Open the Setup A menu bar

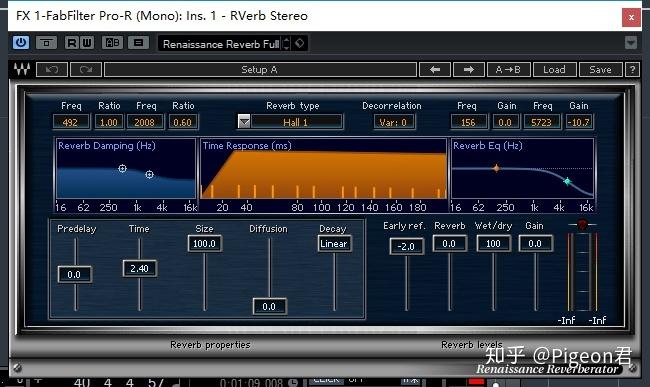260,70
